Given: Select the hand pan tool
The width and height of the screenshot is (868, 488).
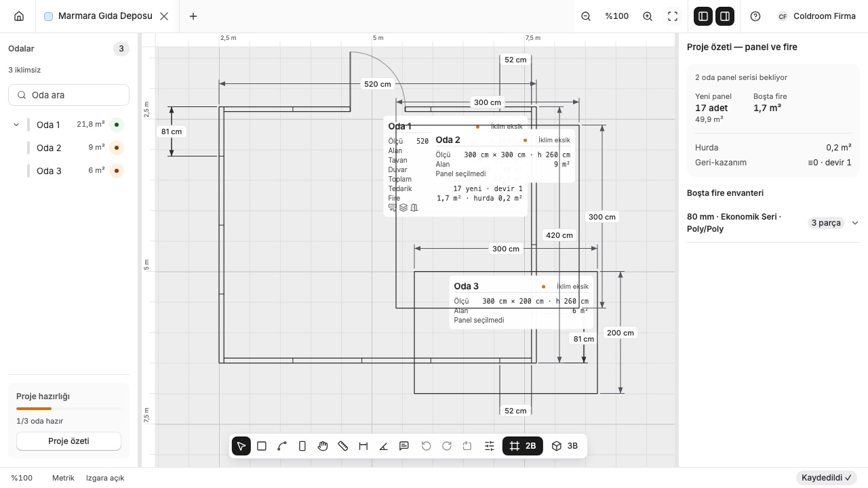Looking at the screenshot, I should (x=323, y=446).
